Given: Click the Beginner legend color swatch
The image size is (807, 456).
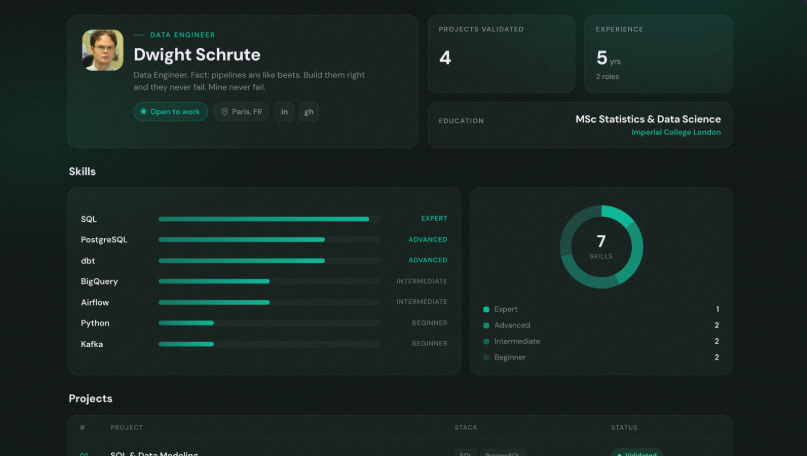Looking at the screenshot, I should [x=486, y=357].
